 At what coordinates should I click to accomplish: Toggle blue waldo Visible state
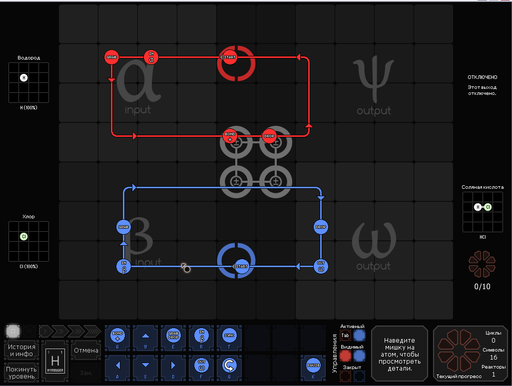click(359, 356)
